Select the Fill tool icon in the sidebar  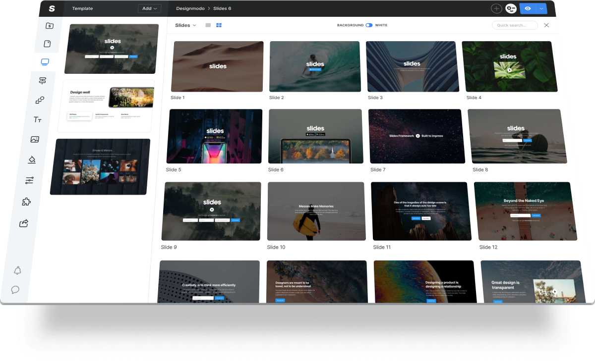(x=31, y=159)
